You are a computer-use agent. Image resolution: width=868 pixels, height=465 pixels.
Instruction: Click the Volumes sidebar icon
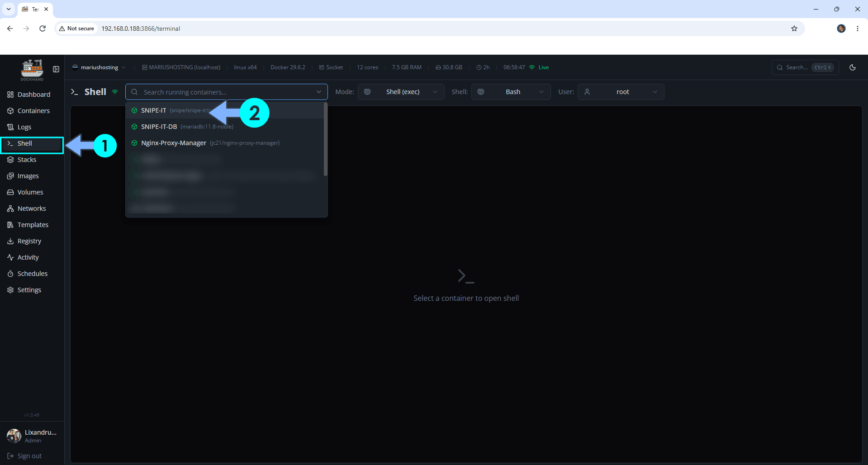(10, 192)
